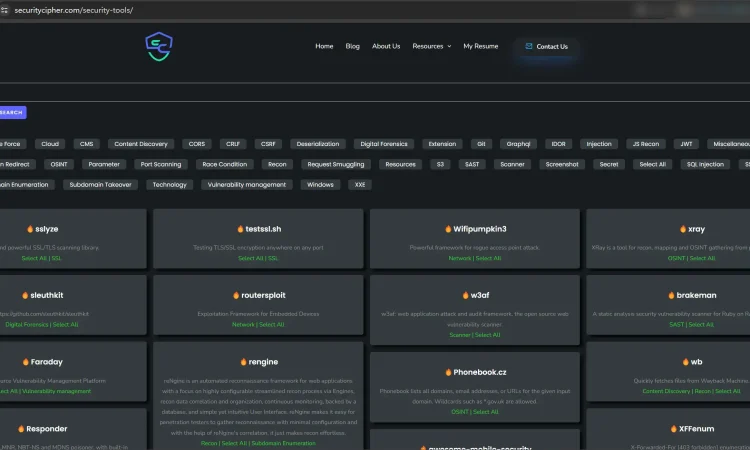This screenshot has height=450, width=750.
Task: Click the purple Search button
Action: pyautogui.click(x=13, y=112)
